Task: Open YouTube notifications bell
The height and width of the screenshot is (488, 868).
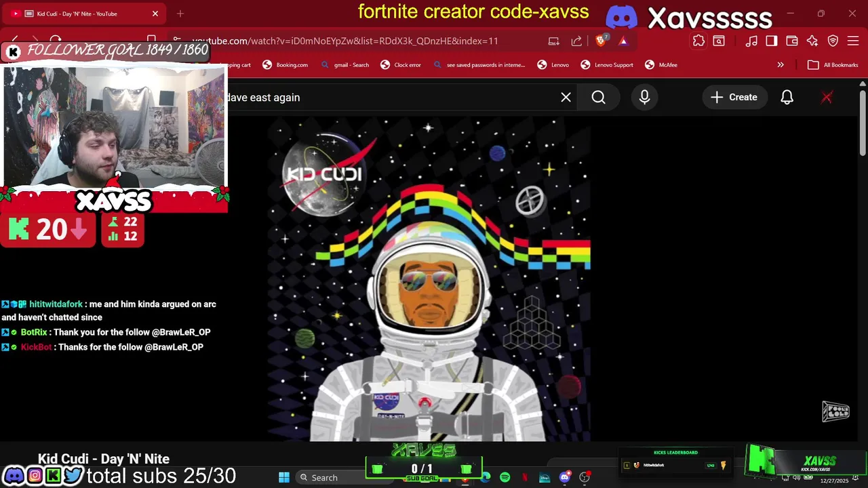Action: (787, 97)
